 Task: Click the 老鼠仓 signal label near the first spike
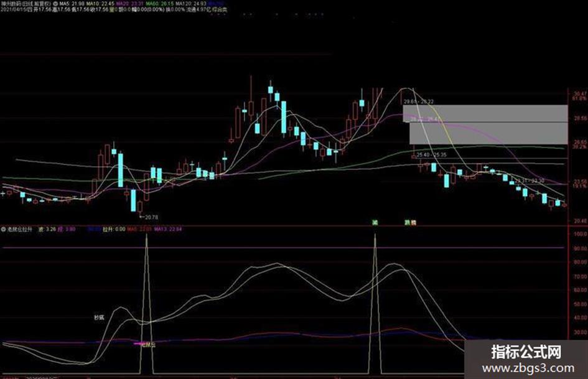coord(147,345)
